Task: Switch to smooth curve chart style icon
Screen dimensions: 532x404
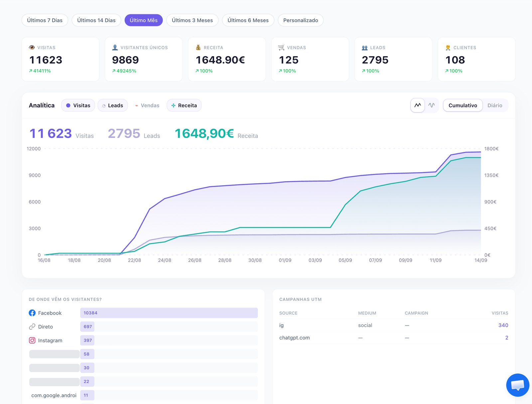Action: coord(432,105)
